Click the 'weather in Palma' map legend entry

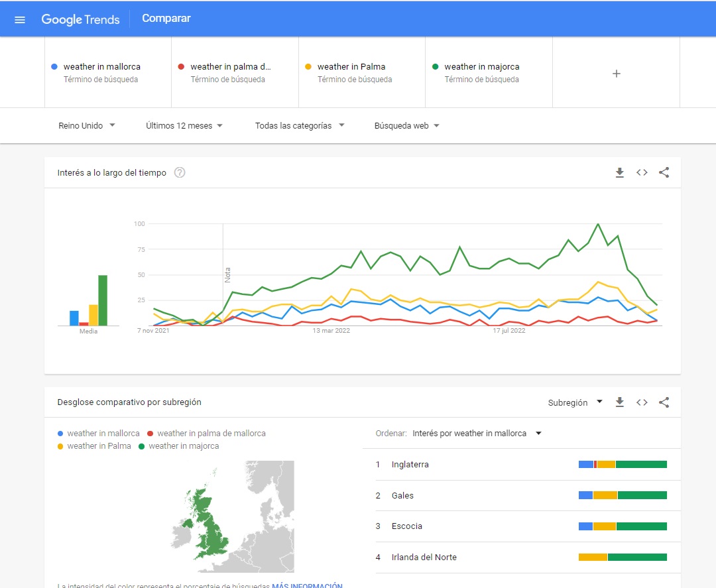(x=94, y=446)
